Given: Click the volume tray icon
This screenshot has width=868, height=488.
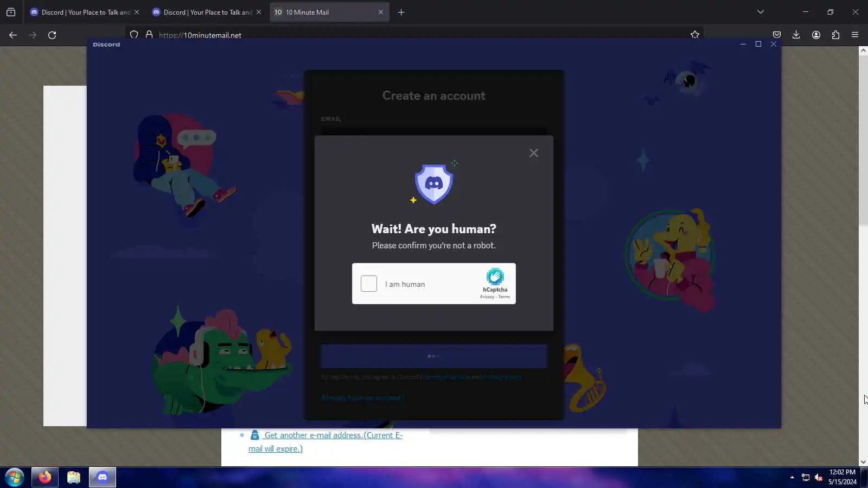Looking at the screenshot, I should pos(819,477).
